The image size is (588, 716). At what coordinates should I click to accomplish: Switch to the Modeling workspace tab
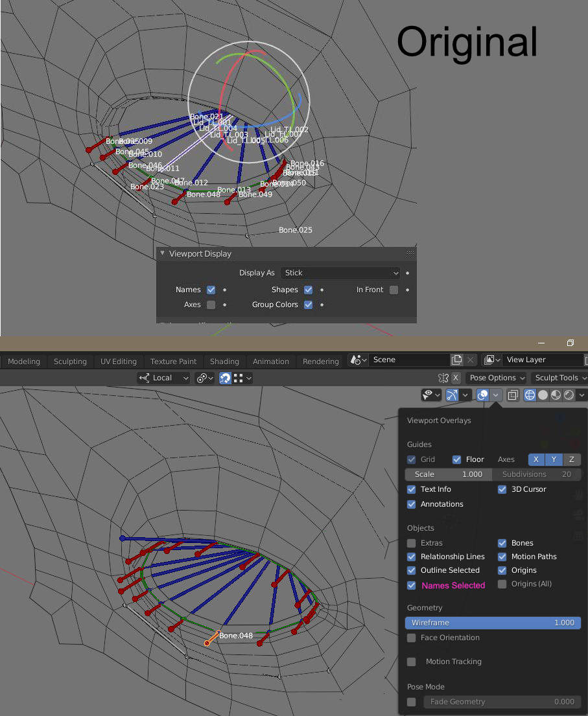click(24, 361)
